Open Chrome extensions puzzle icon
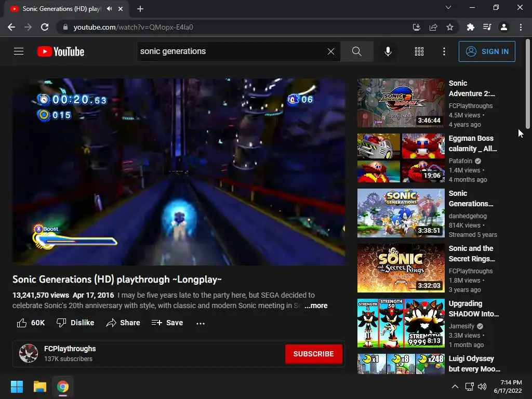532x399 pixels. (x=470, y=27)
